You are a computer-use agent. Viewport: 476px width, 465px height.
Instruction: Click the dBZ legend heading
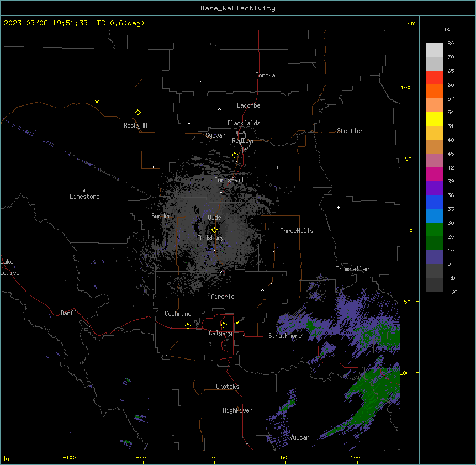pos(447,29)
